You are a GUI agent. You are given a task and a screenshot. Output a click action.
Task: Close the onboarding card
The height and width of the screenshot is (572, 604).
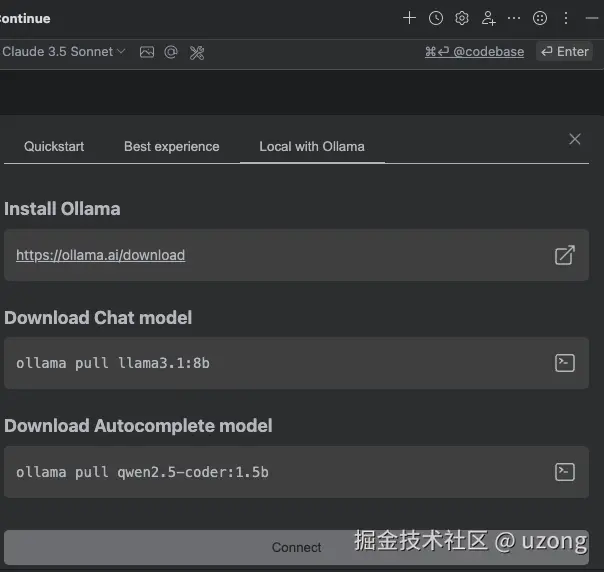click(575, 139)
